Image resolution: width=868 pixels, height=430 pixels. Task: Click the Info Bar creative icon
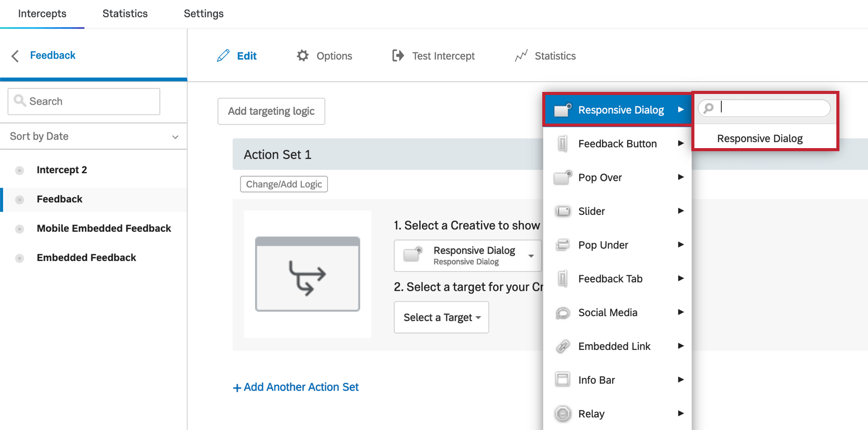click(x=563, y=379)
